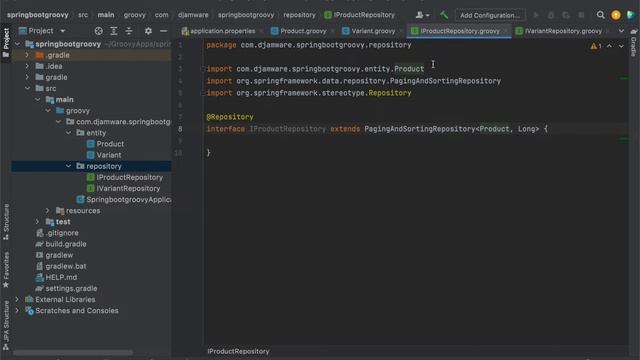
Task: Click IProductRepository breadcrumb in navigation bar
Action: click(360, 15)
